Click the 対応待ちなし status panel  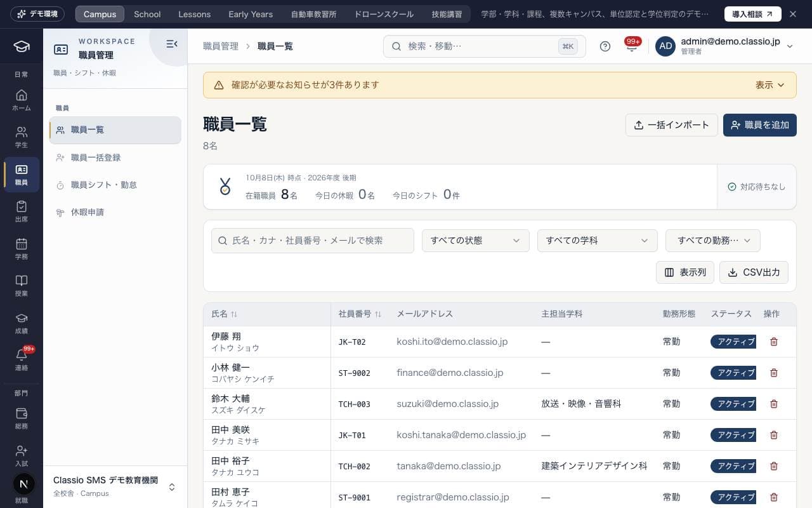[756, 187]
